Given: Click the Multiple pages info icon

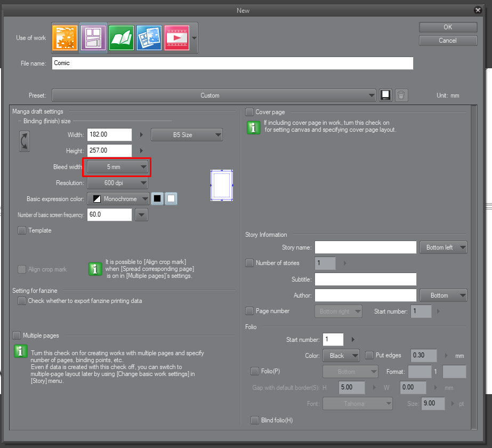Looking at the screenshot, I should (21, 351).
